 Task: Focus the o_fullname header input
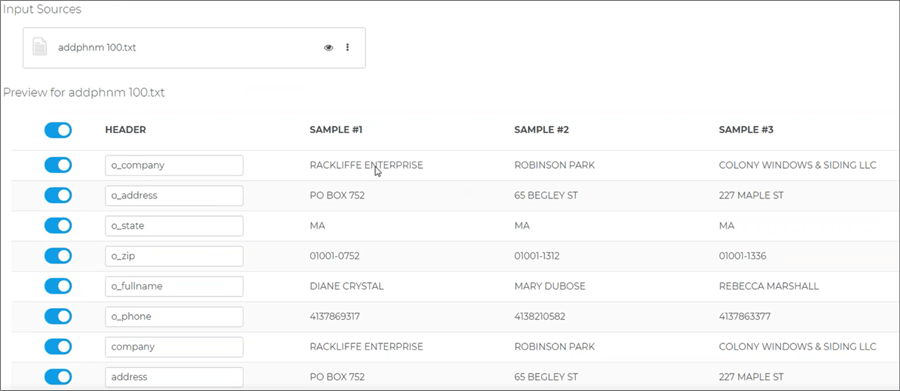pyautogui.click(x=174, y=286)
